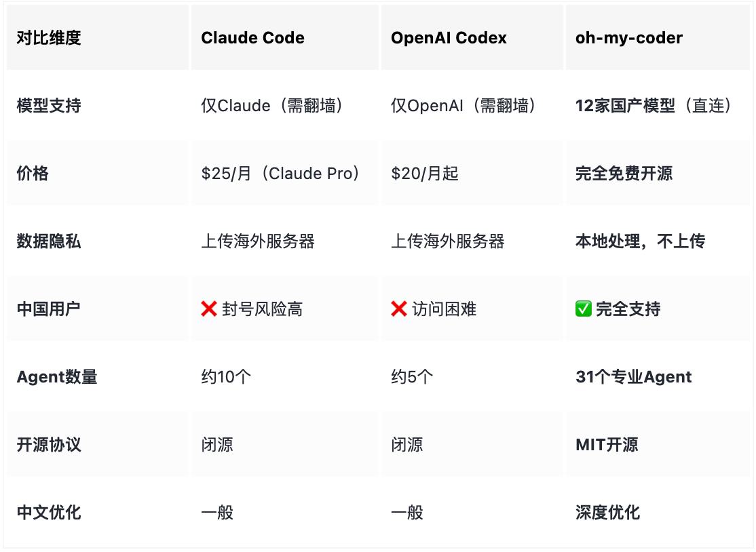Click the text 封号风险高
The height and width of the screenshot is (552, 756).
click(x=262, y=309)
